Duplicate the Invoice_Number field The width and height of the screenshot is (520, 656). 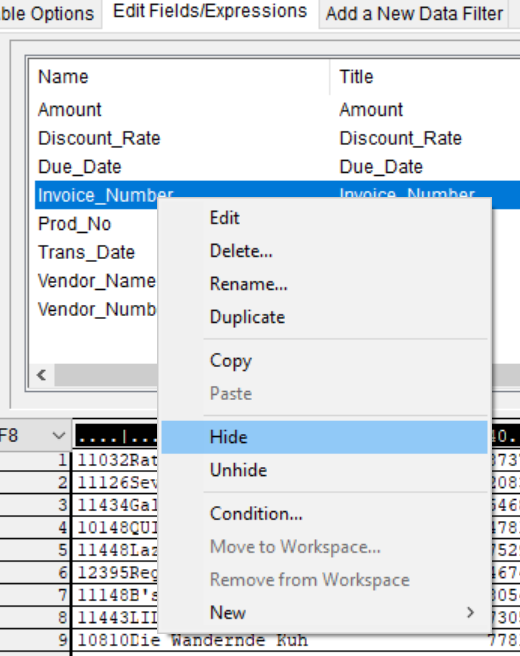point(324,317)
